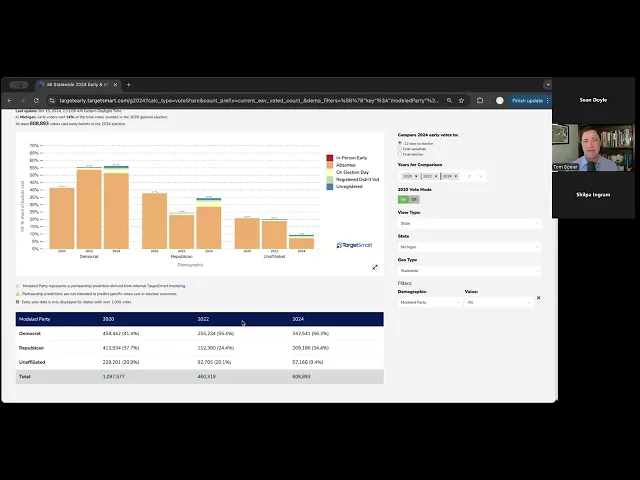640x480 pixels.
Task: Turn 2020 Vote Mode On
Action: point(403,199)
